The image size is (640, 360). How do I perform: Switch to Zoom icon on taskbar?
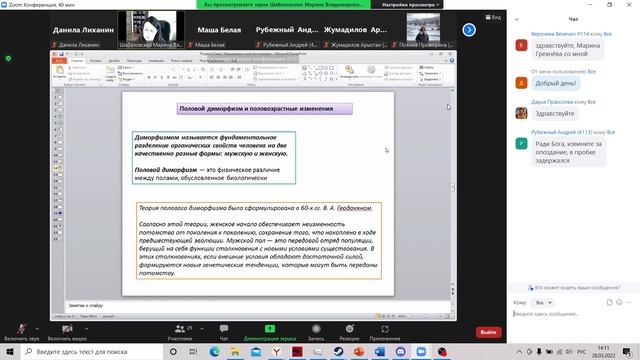(x=421, y=351)
